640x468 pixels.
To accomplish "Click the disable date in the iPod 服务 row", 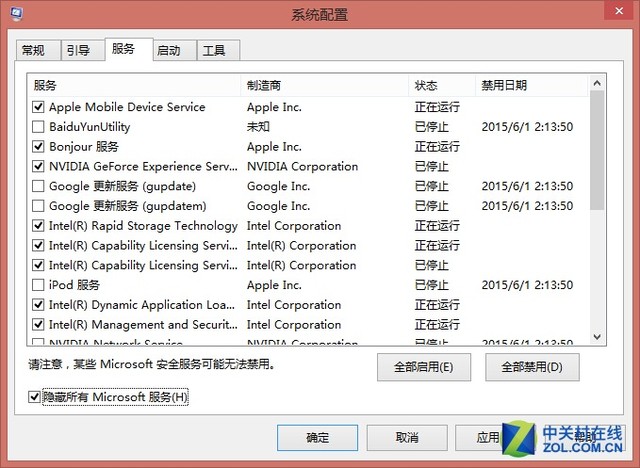I will [527, 285].
